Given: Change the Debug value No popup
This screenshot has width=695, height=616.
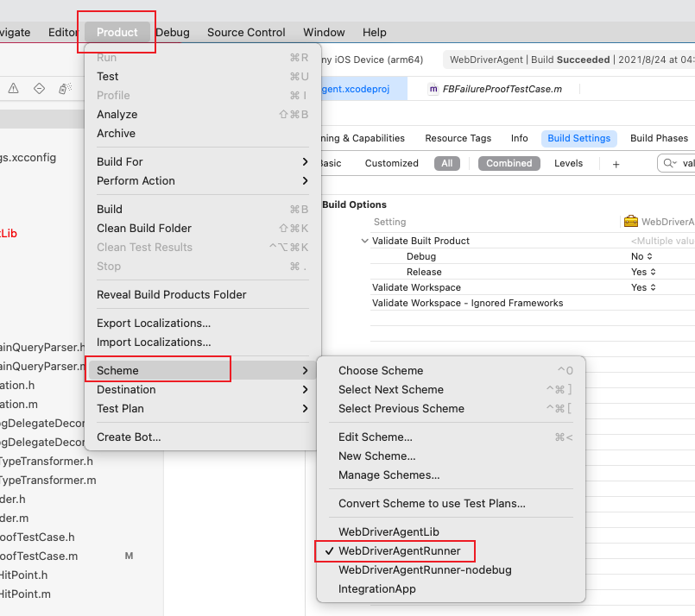Looking at the screenshot, I should tap(641, 256).
